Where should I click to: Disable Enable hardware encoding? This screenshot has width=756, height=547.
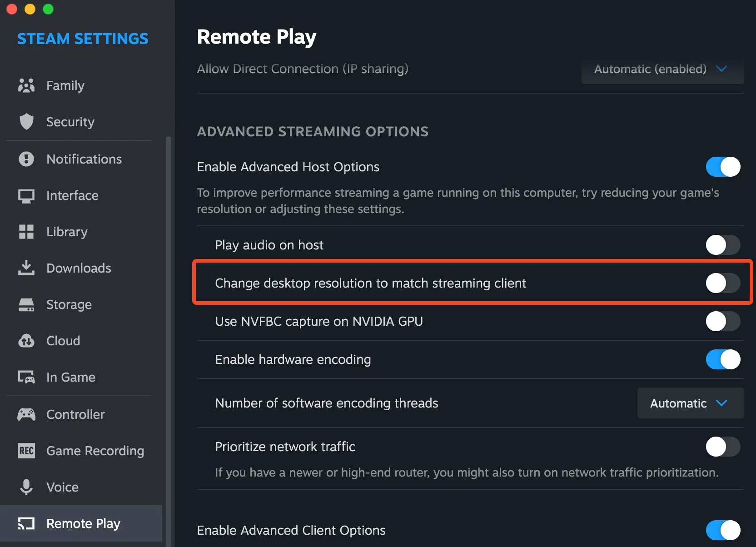pos(723,359)
